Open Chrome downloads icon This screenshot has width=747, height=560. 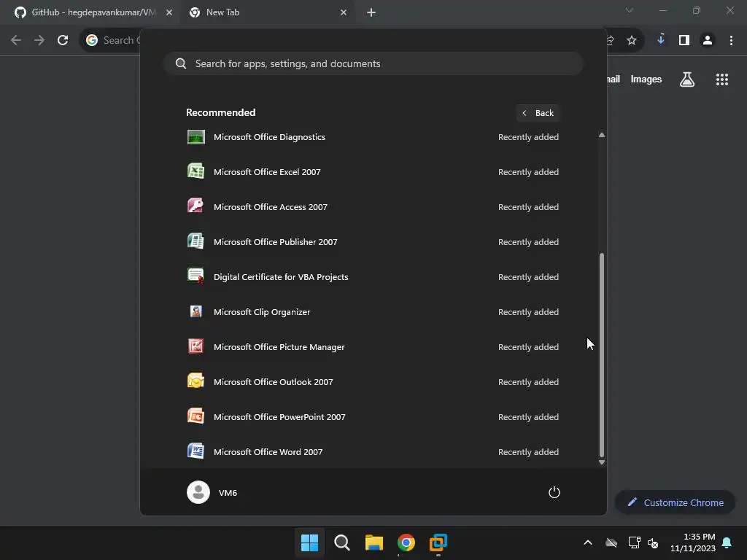(x=661, y=40)
